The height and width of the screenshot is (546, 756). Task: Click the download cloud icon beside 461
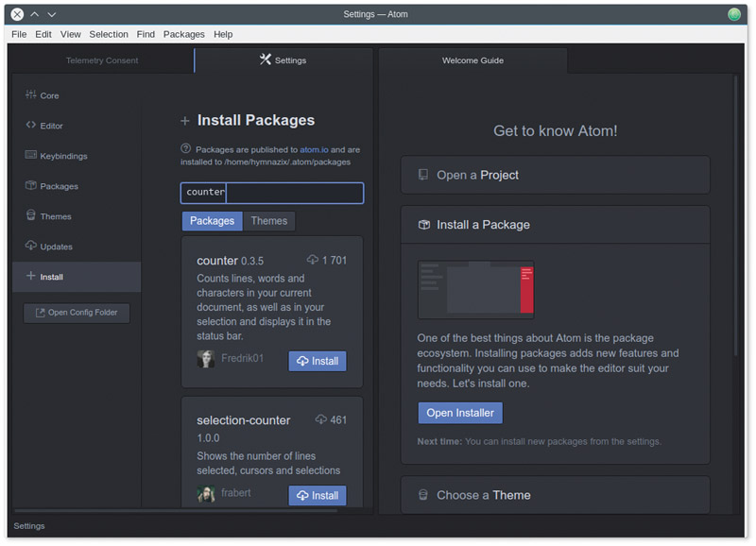(321, 419)
